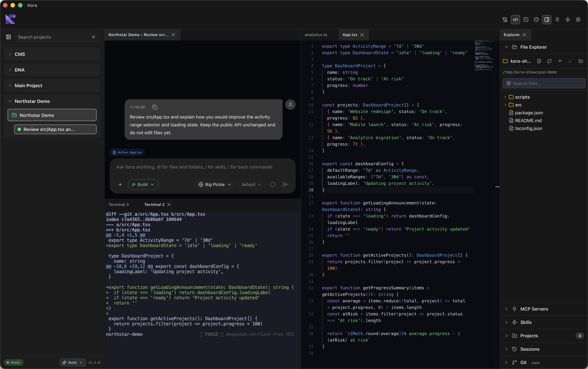
Task: Expand the src folder
Action: [x=544, y=105]
